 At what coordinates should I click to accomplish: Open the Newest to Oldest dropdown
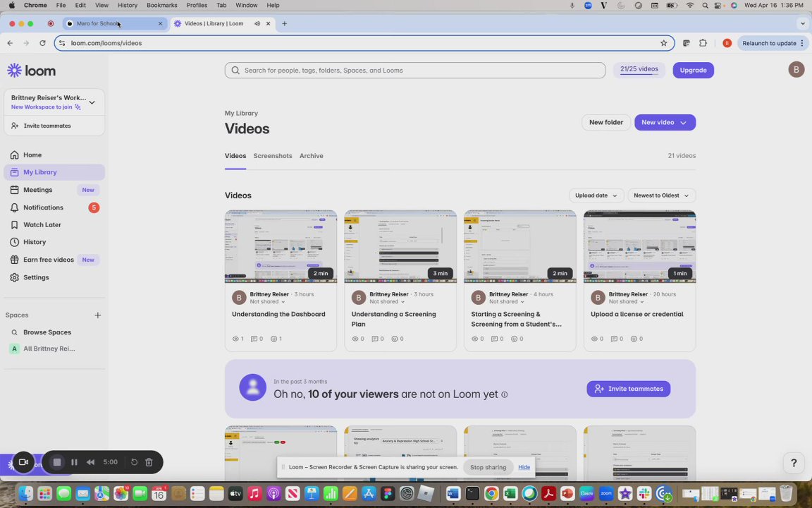pyautogui.click(x=661, y=195)
